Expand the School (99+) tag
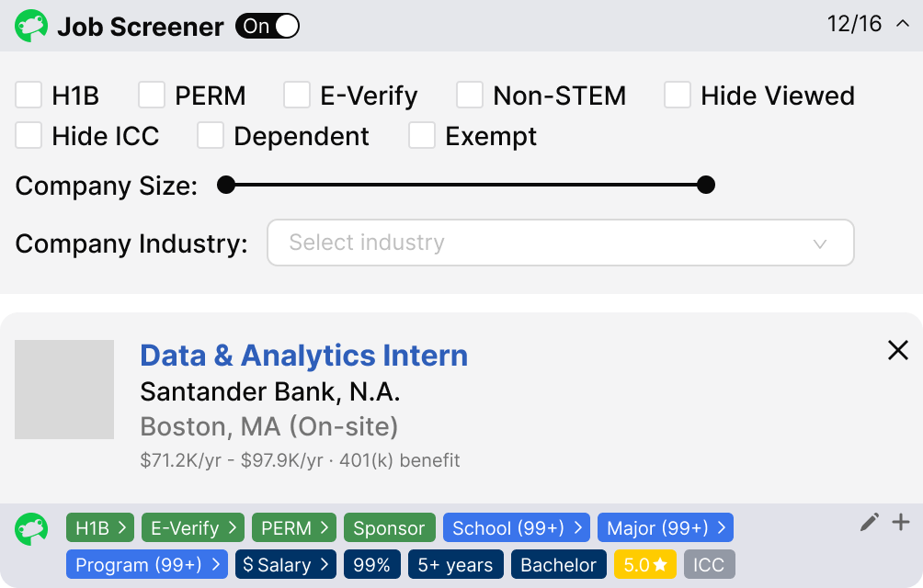The width and height of the screenshot is (923, 588). tap(517, 527)
